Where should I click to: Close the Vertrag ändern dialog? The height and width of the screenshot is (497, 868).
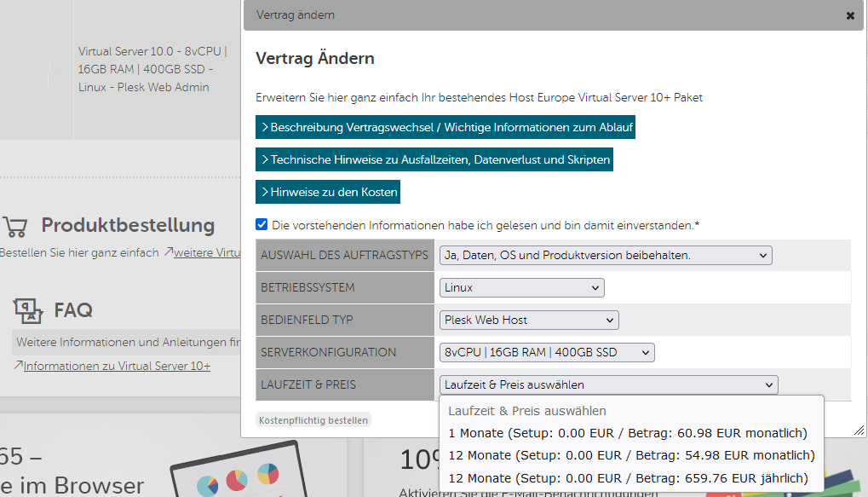pyautogui.click(x=850, y=16)
